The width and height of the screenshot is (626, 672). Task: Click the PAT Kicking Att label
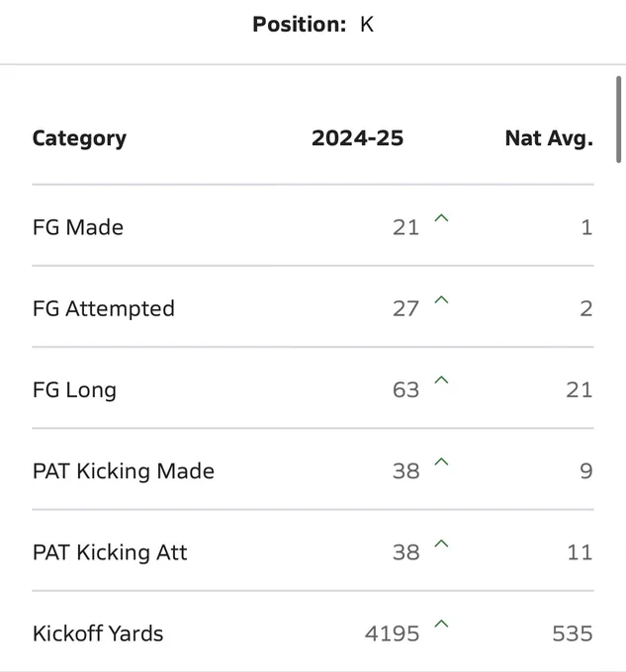tap(110, 552)
